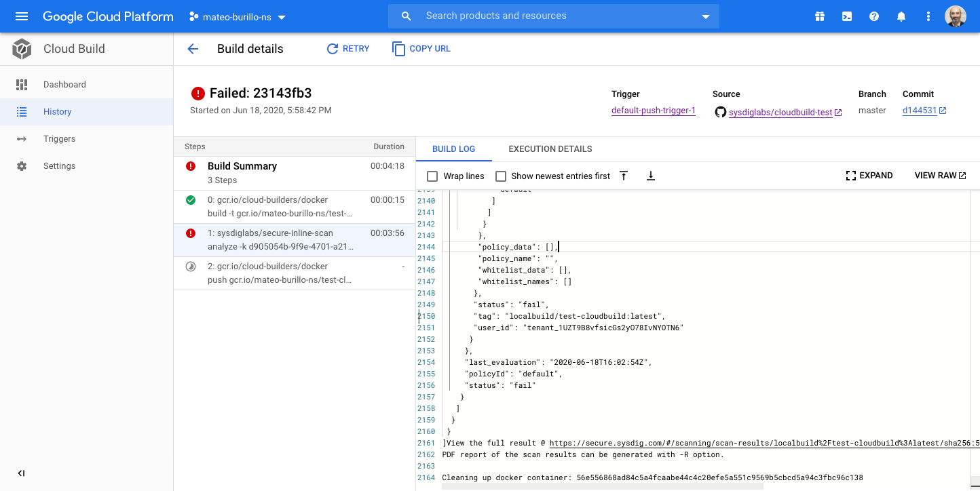Click the Expand fullscreen icon
Screen dimensions: 980x491
[851, 176]
